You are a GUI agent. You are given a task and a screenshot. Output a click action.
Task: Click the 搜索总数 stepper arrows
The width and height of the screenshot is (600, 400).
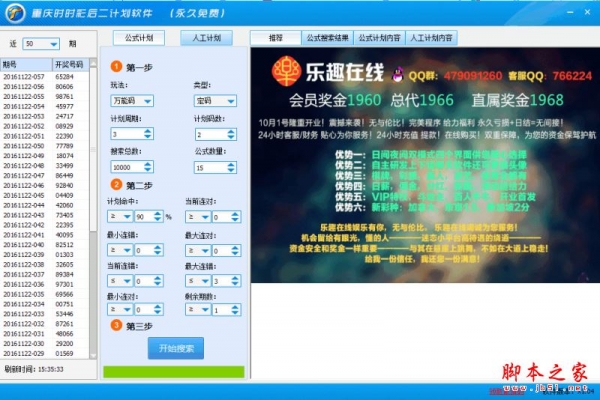coord(148,167)
